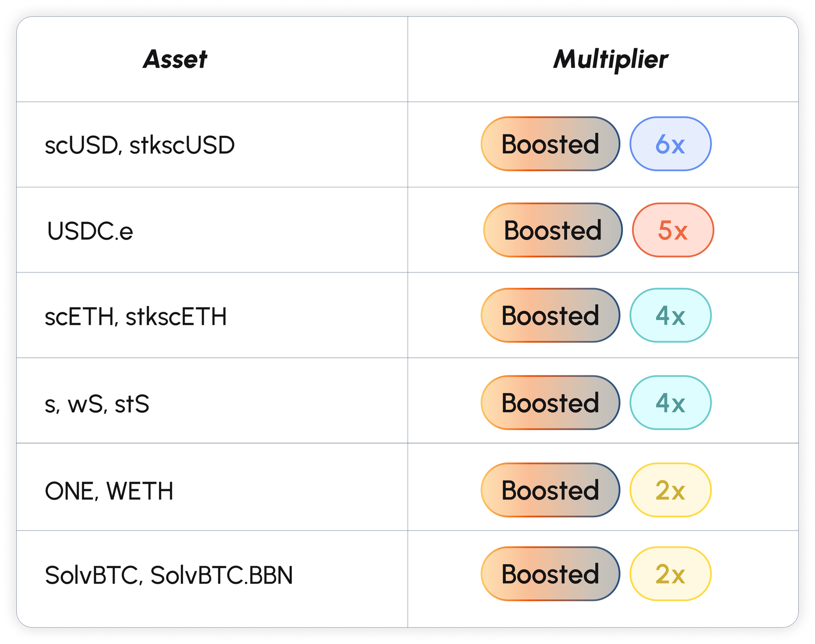Click the 2x pill for SolvBTC row
This screenshot has width=815, height=644.
coord(670,574)
